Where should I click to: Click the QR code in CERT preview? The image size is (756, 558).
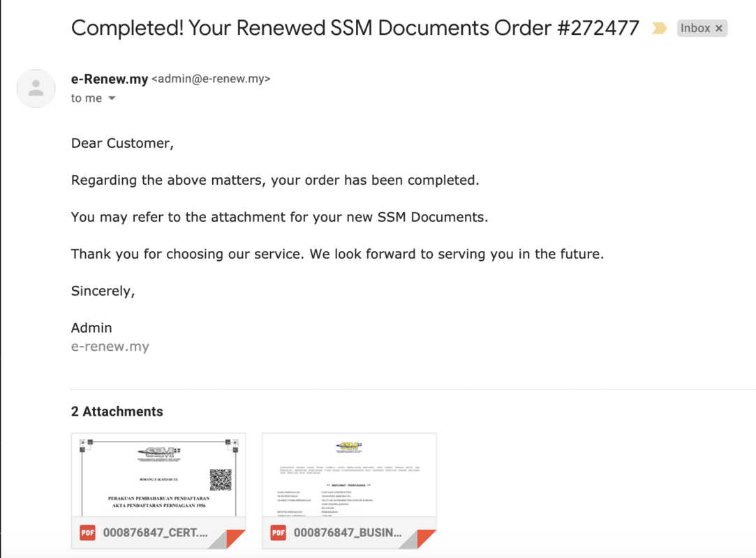pos(221,479)
